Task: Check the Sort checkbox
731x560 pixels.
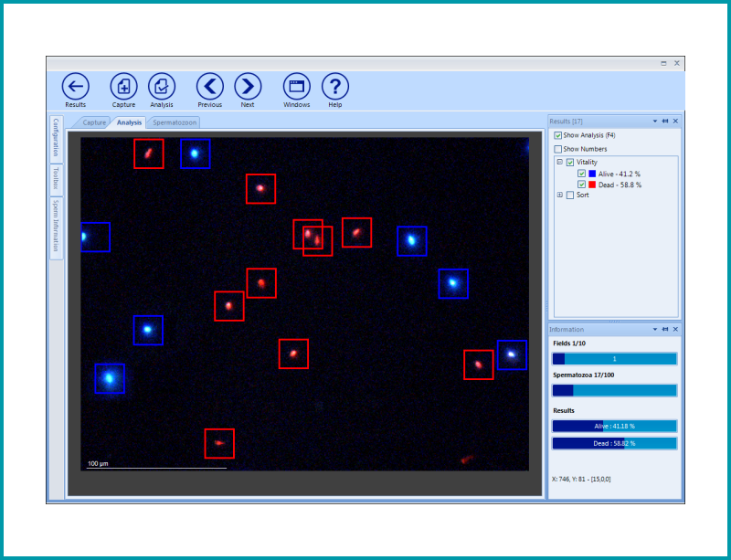Action: pos(569,195)
